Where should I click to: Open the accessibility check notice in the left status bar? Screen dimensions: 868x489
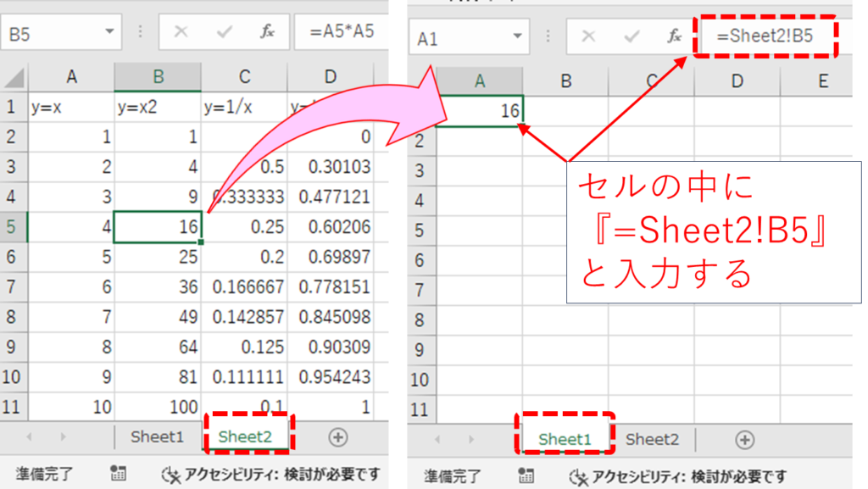(270, 475)
